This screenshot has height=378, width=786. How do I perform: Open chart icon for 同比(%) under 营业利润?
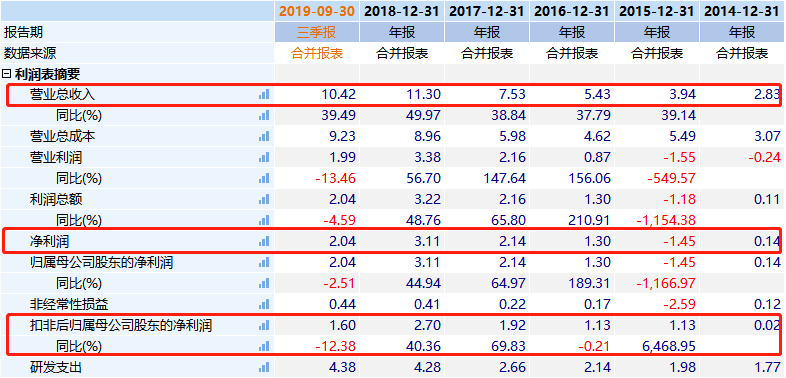tap(264, 178)
